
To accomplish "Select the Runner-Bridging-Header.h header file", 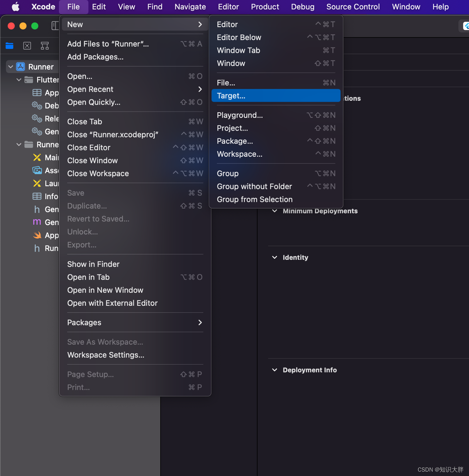I will coord(50,248).
